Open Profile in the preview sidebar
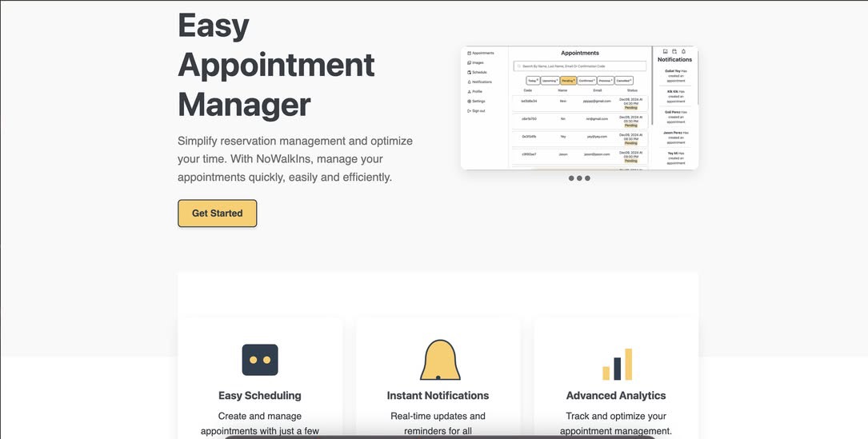Image resolution: width=868 pixels, height=439 pixels. 475,91
